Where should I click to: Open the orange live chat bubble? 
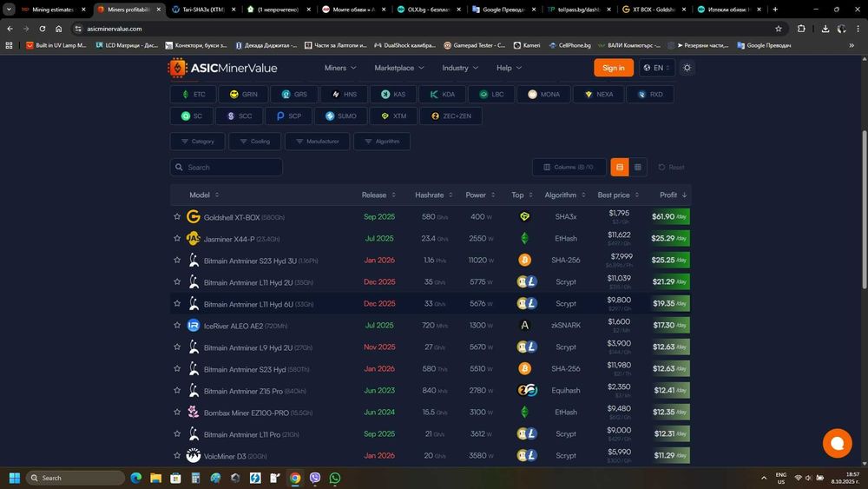(x=837, y=443)
